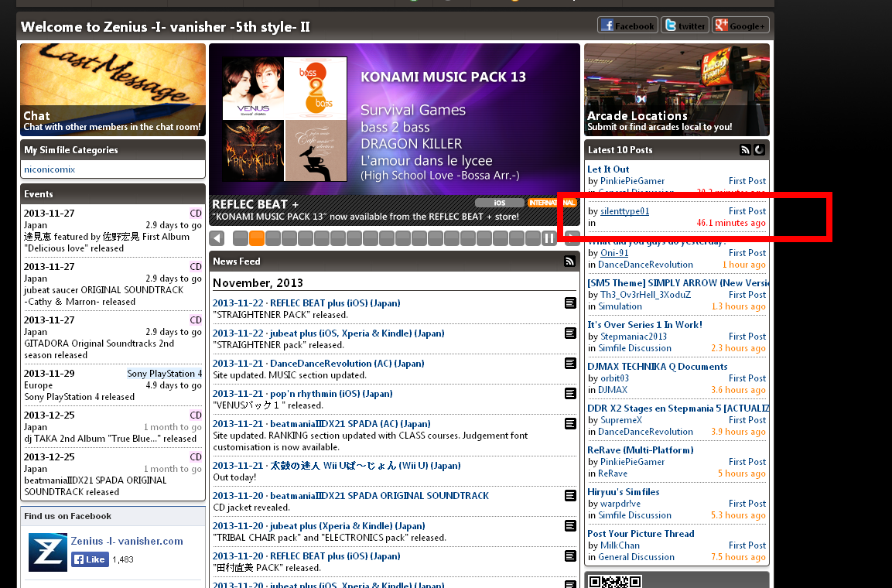Screen dimensions: 892x588
Task: Click CD tag on GITADORA Original Soundtracks event
Action: click(196, 320)
